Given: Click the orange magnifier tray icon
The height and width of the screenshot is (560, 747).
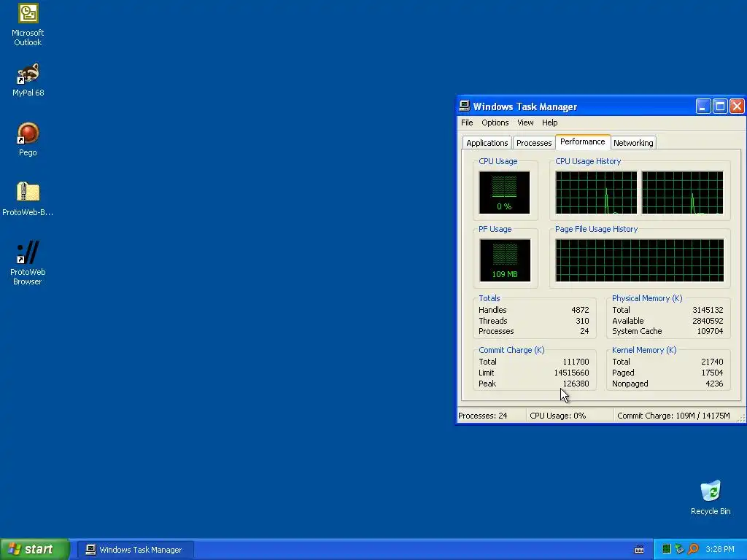Looking at the screenshot, I should pyautogui.click(x=693, y=549).
